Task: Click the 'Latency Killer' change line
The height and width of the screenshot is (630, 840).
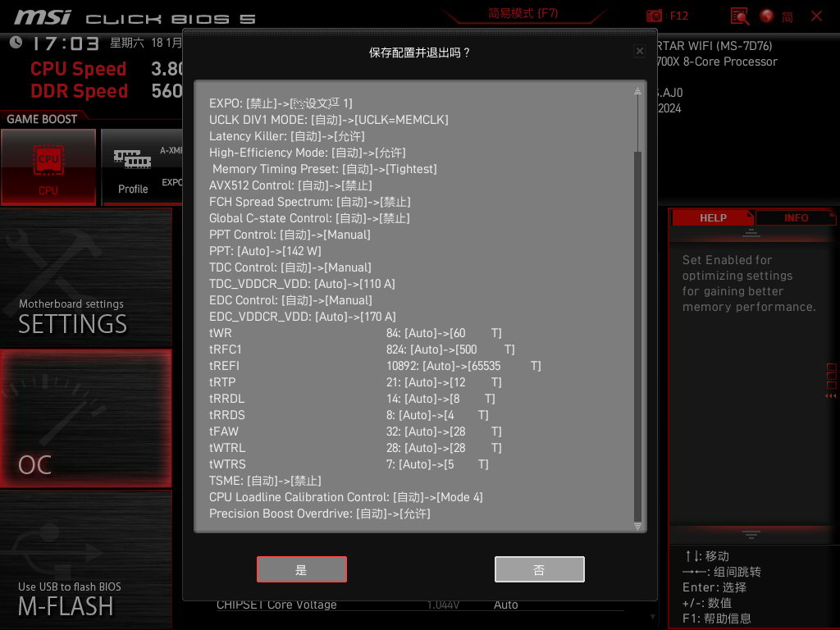Action: pyautogui.click(x=286, y=136)
